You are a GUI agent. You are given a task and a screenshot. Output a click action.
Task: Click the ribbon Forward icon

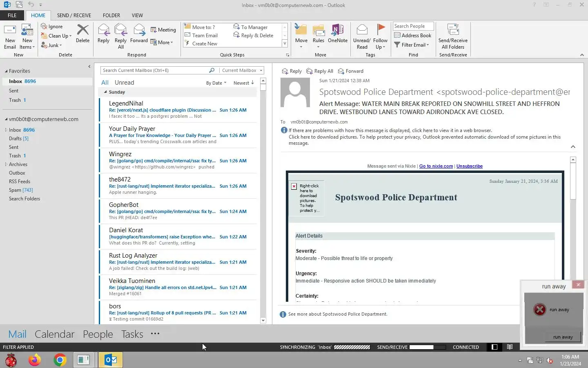click(x=139, y=33)
